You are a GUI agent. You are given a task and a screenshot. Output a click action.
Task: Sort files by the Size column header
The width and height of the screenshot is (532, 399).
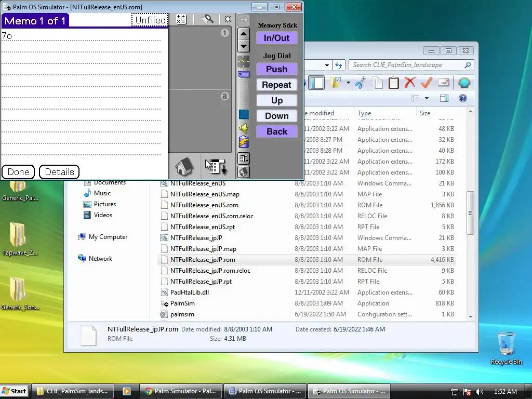point(436,113)
